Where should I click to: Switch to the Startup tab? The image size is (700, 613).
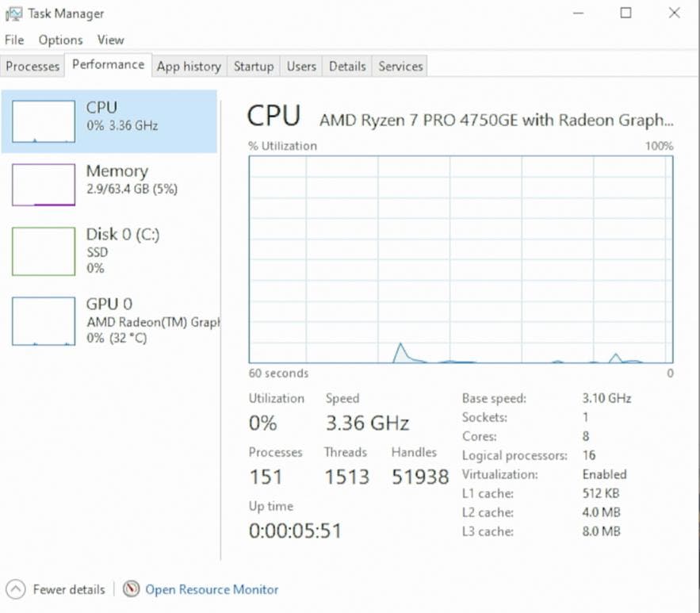253,67
